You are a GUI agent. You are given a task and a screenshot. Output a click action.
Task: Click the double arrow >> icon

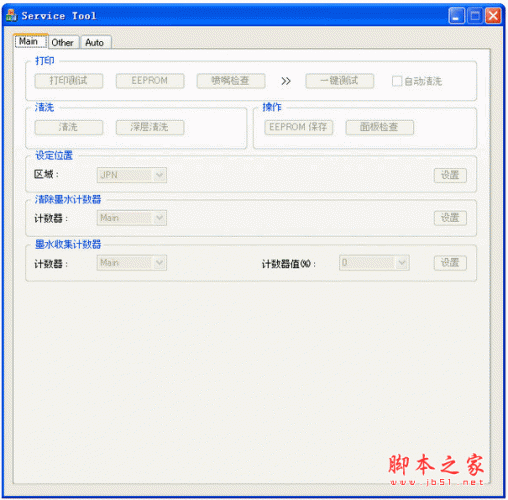286,81
